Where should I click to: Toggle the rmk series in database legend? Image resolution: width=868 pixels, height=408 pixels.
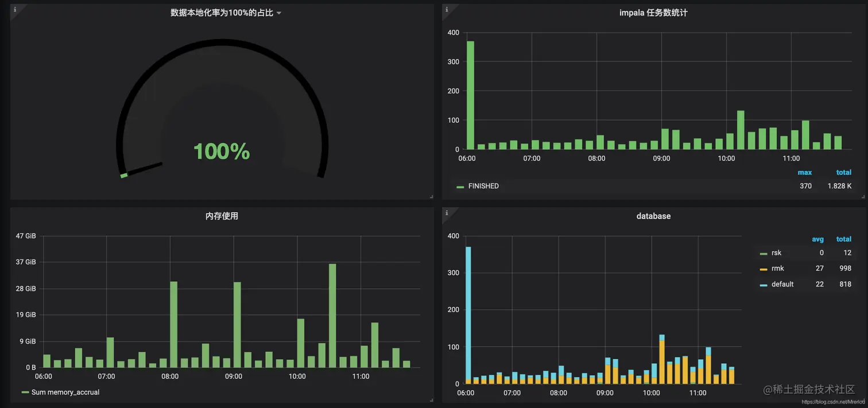pyautogui.click(x=777, y=269)
